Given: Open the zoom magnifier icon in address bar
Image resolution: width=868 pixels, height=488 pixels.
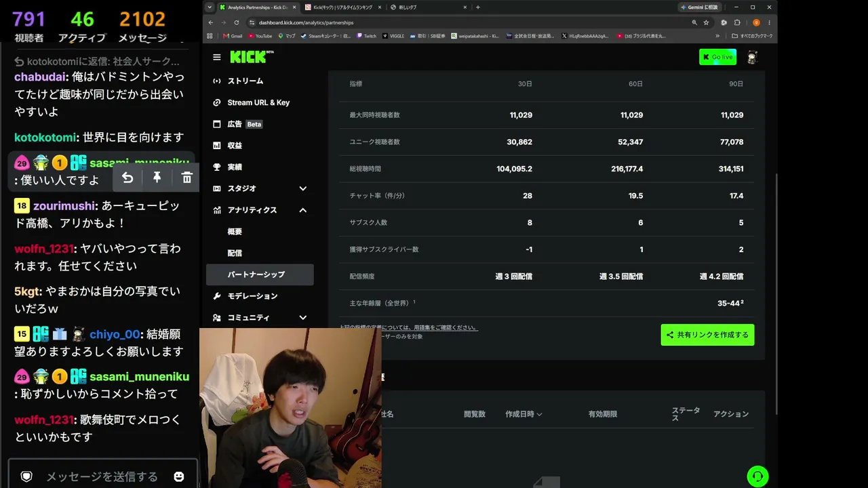Looking at the screenshot, I should point(694,22).
